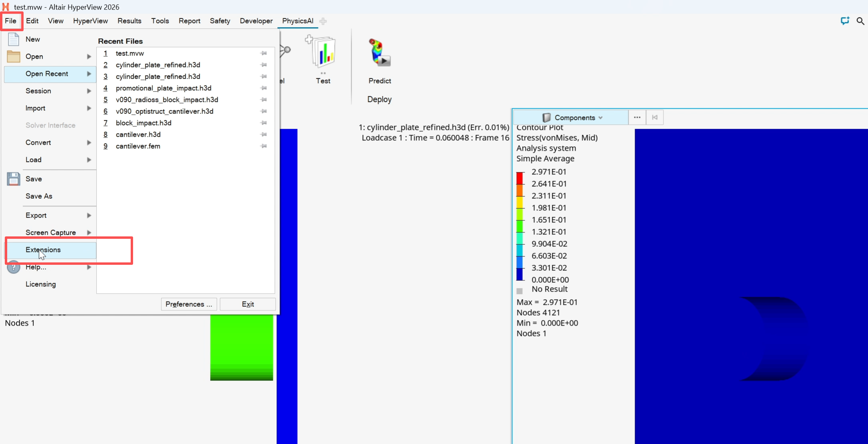Choose Save As from File menu
The height and width of the screenshot is (444, 868).
tap(50, 196)
